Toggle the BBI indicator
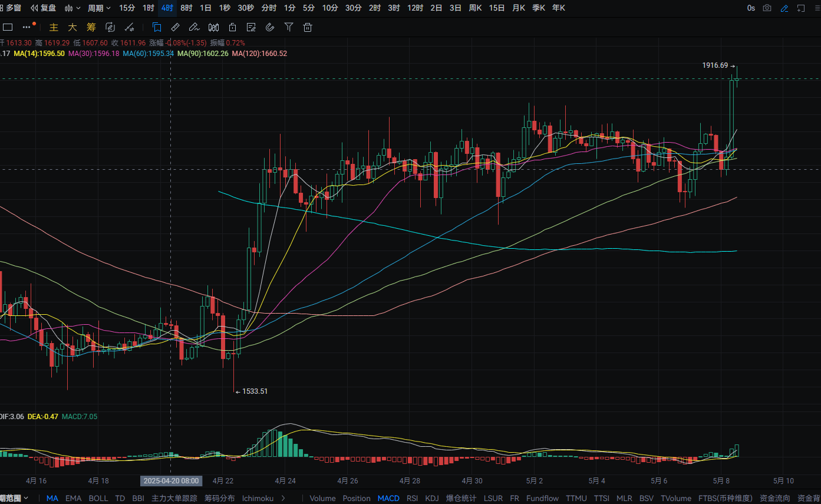The height and width of the screenshot is (504, 821). (x=138, y=498)
